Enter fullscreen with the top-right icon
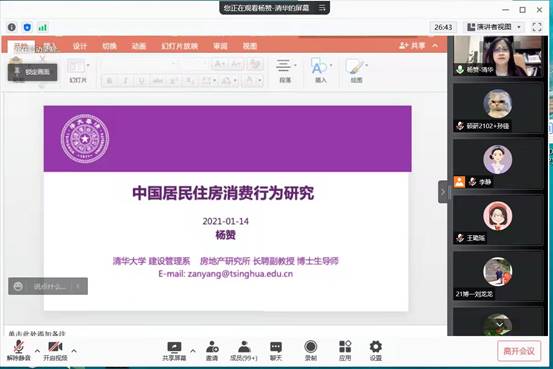This screenshot has width=553, height=369. [536, 27]
